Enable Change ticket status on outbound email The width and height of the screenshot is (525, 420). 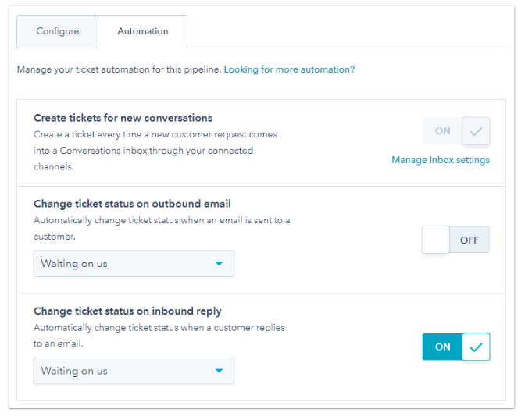click(x=455, y=240)
